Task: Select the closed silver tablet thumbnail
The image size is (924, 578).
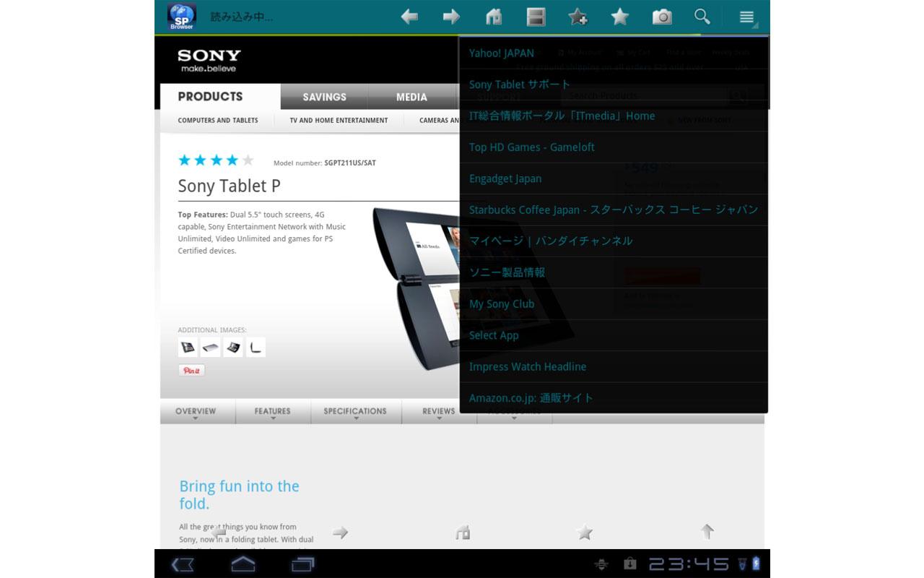Action: [210, 348]
